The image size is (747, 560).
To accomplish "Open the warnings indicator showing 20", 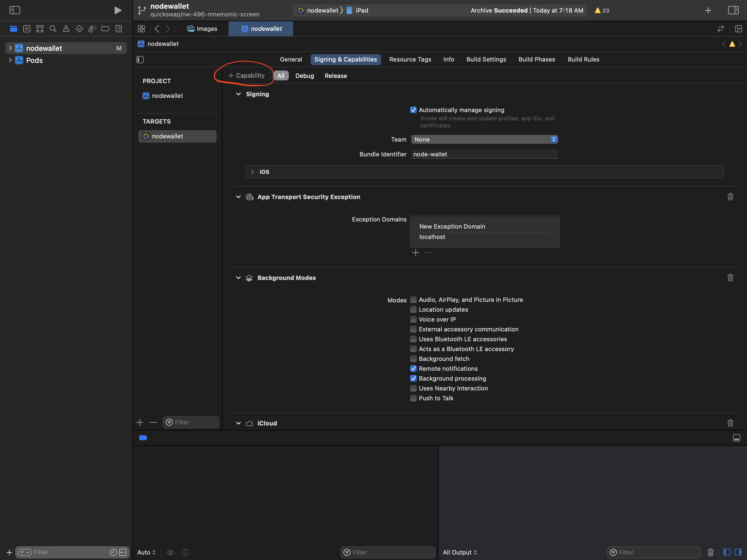I will tap(602, 10).
